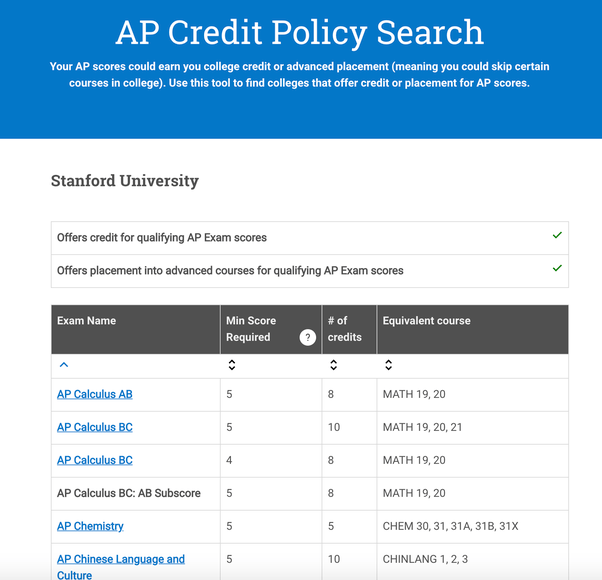Click the Stanford University heading

pyautogui.click(x=125, y=181)
